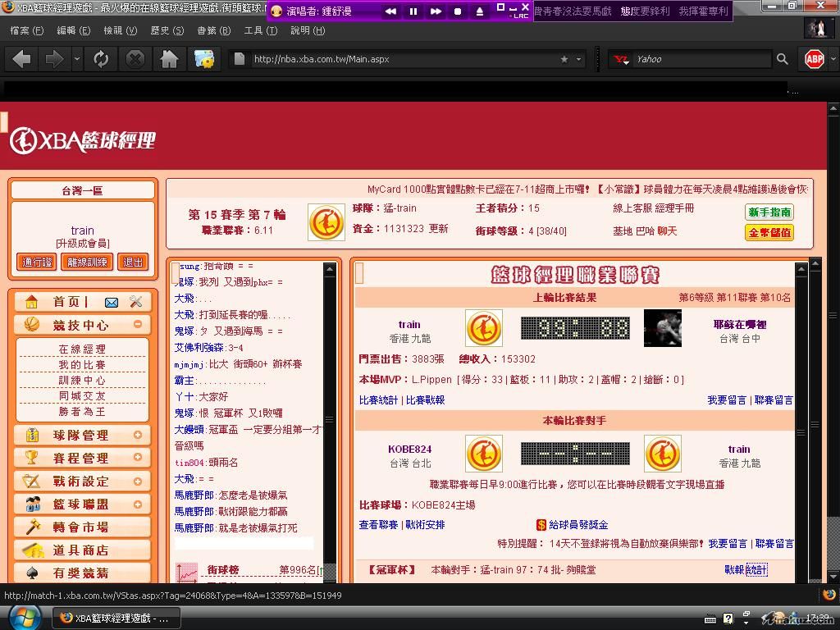Open the 比賽統計 match statistics link
840x630 pixels.
click(378, 400)
